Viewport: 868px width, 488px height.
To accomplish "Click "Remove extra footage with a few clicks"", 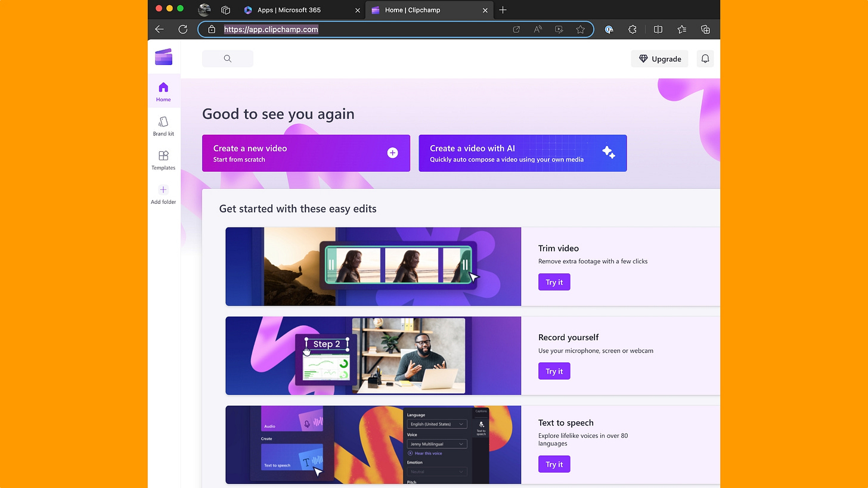I will tap(593, 261).
